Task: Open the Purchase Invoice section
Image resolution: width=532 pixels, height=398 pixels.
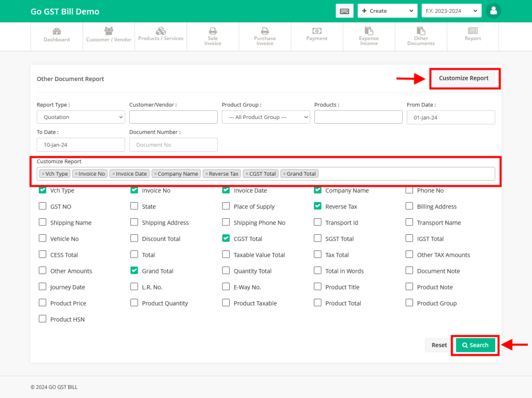Action: pos(264,36)
